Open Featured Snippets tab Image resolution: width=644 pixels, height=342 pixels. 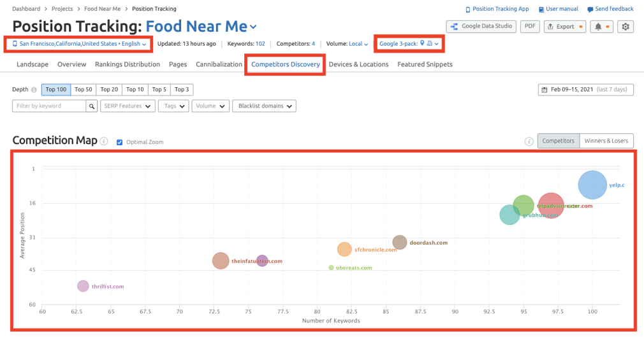pyautogui.click(x=425, y=64)
